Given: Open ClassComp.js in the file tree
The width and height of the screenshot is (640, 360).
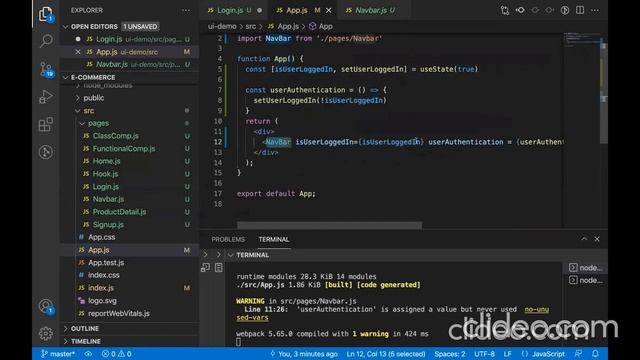Looking at the screenshot, I should coord(116,136).
